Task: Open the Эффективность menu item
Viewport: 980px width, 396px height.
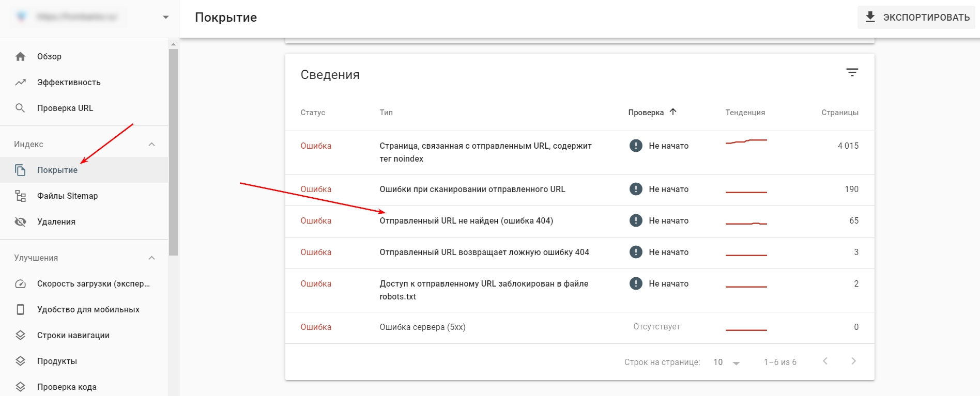Action: point(84,82)
